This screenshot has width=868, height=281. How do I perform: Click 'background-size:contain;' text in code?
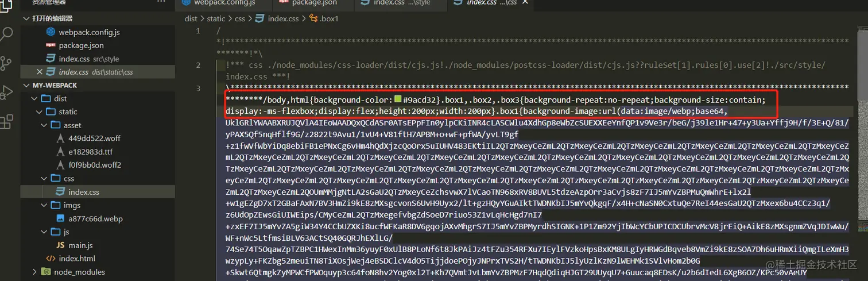click(x=710, y=99)
